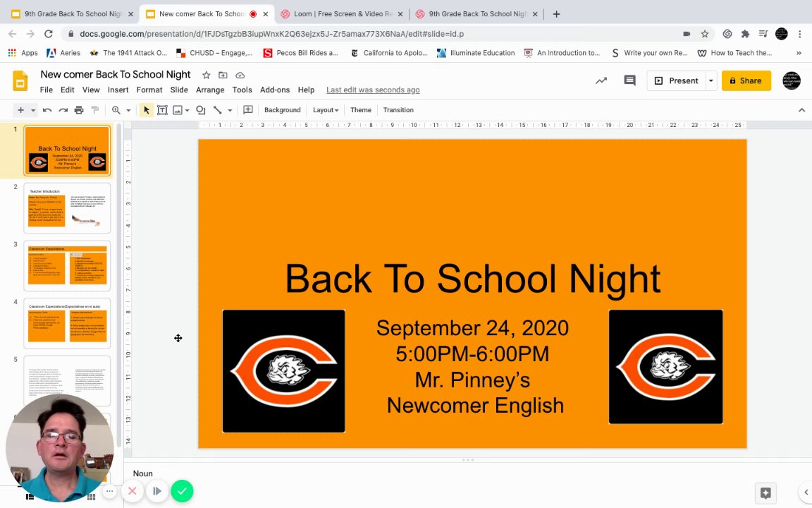This screenshot has width=812, height=508.
Task: Open the File menu
Action: (x=46, y=90)
